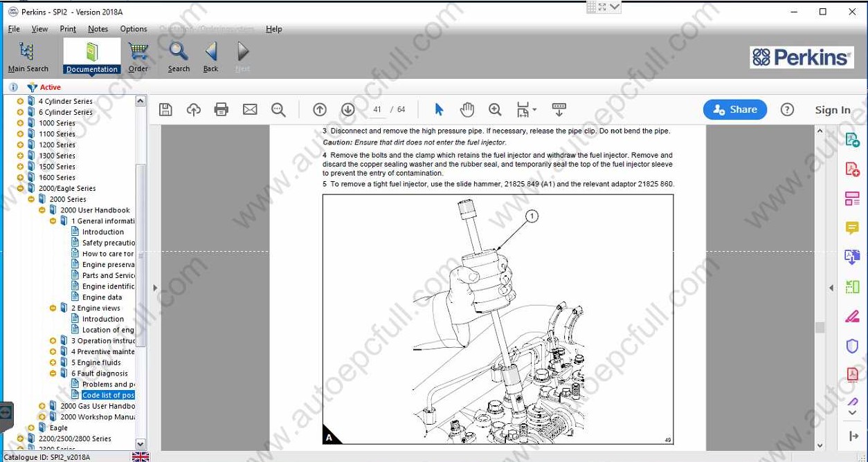Expand the 2000 Gas User Handbook node
The height and width of the screenshot is (462, 868).
tap(42, 406)
